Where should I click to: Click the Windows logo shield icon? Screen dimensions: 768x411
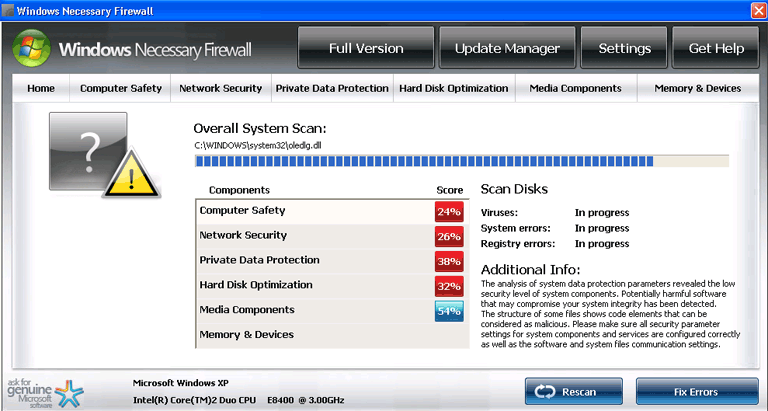(x=32, y=49)
